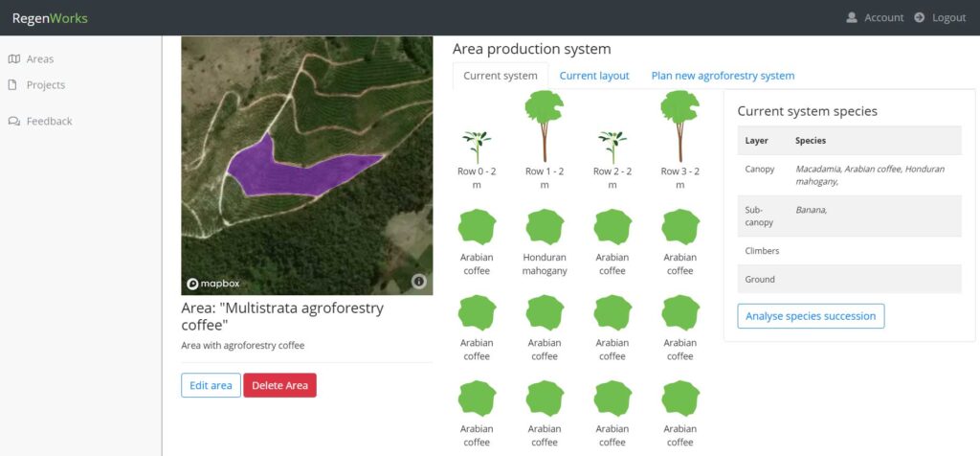Screen dimensions: 980x456
Task: Click the Row 0 banana plant icon
Action: pos(477,147)
